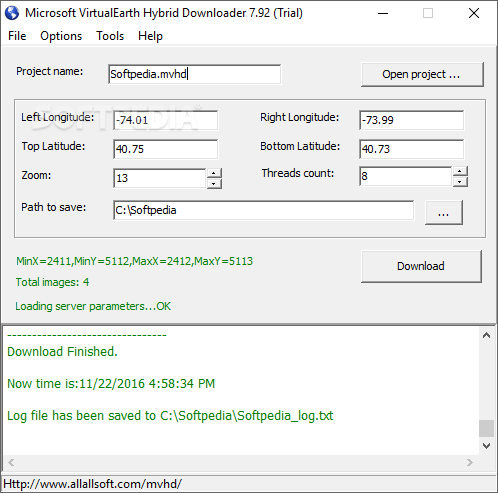Edit the Left Longitude field
The width and height of the screenshot is (498, 493).
pos(165,120)
